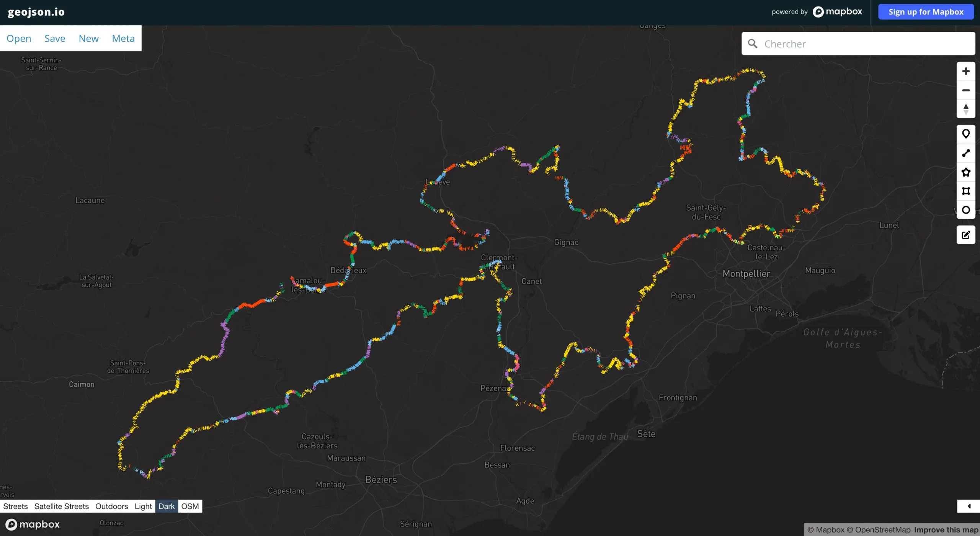Click the Mauguio town label
980x536 pixels.
[820, 270]
